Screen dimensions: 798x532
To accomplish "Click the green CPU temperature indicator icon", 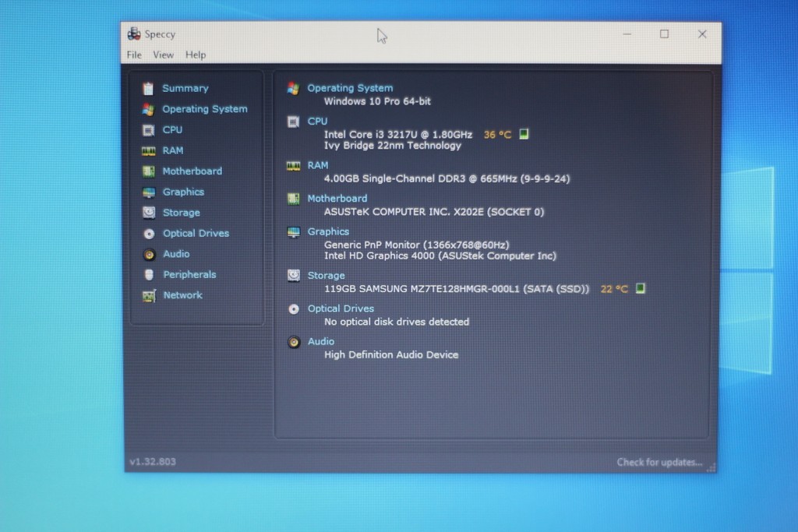I will (x=524, y=134).
